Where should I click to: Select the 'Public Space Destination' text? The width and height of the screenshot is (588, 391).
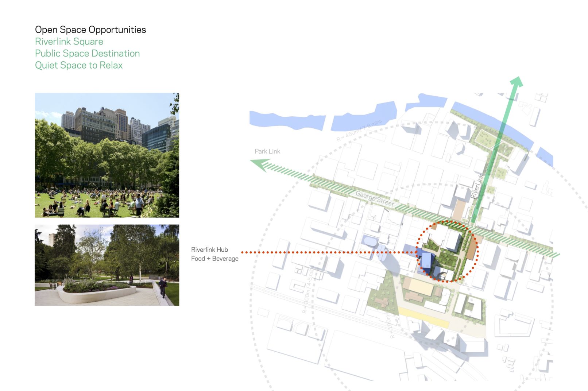[x=87, y=54]
